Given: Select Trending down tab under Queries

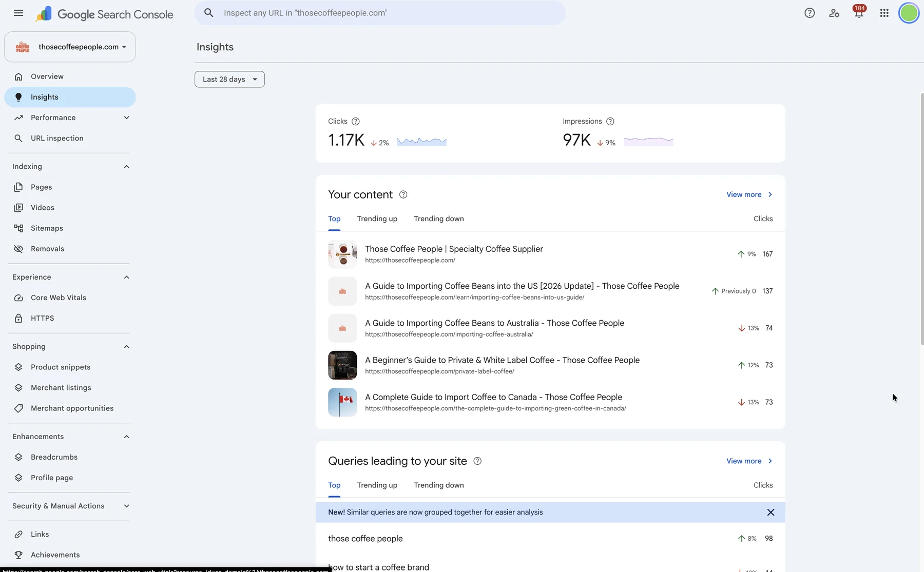Looking at the screenshot, I should [439, 485].
